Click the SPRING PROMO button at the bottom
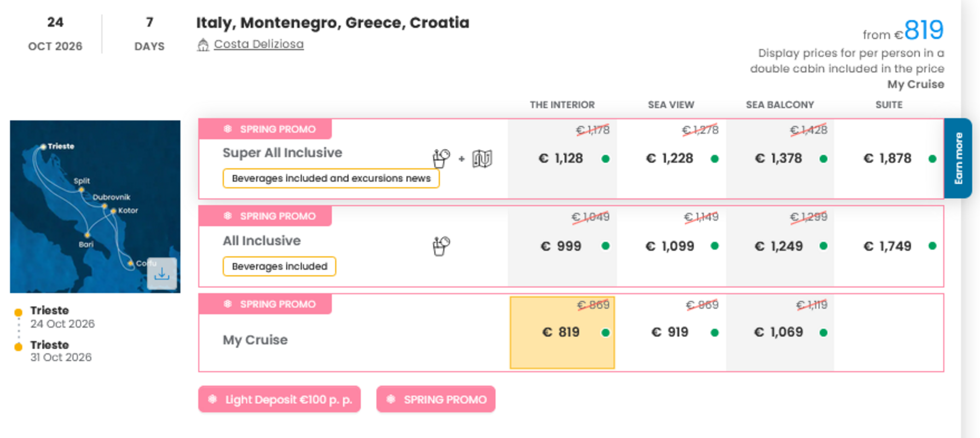 click(x=435, y=399)
